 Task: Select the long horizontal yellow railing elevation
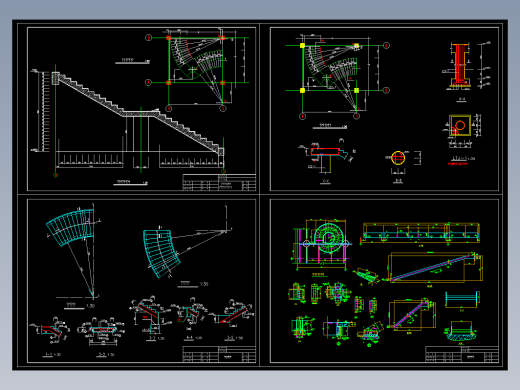pyautogui.click(x=421, y=233)
